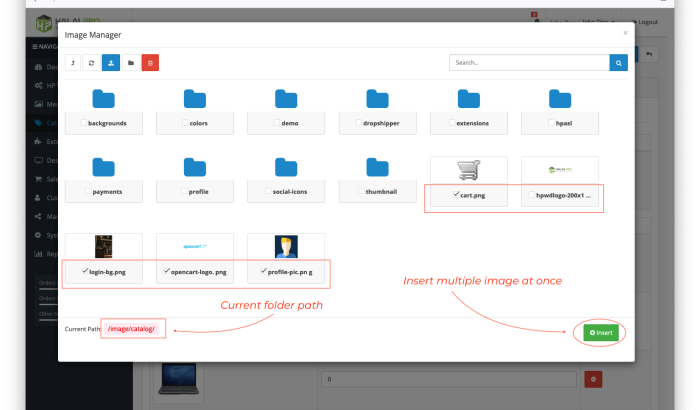Viewport: 700px width, 410px height.
Task: Click the laptop product thumbnail behind dialog
Action: [x=179, y=379]
